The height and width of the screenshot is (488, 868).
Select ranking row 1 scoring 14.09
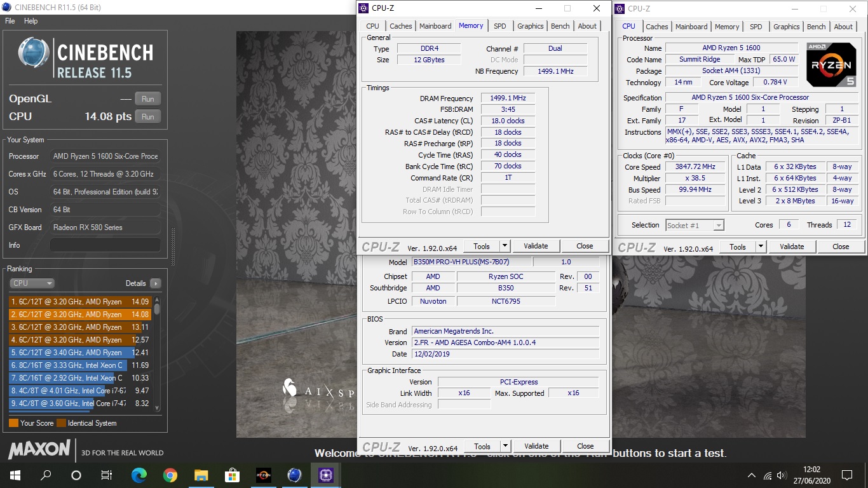[80, 302]
